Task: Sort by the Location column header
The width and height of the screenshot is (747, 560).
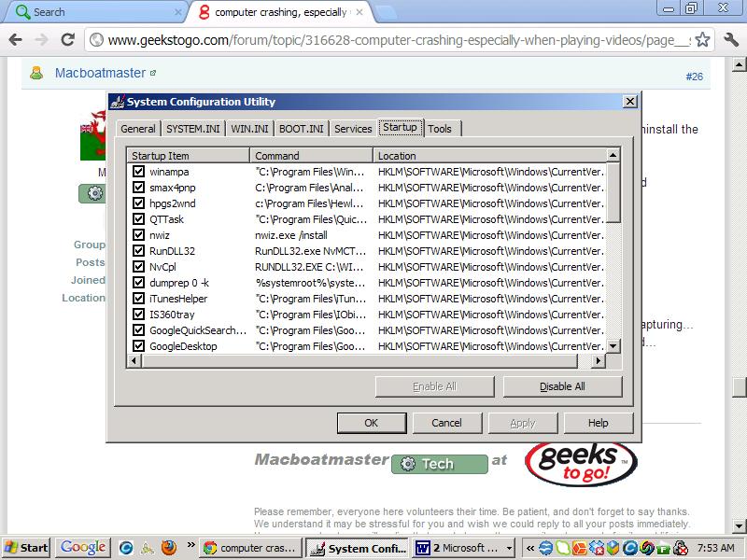Action: coord(489,155)
